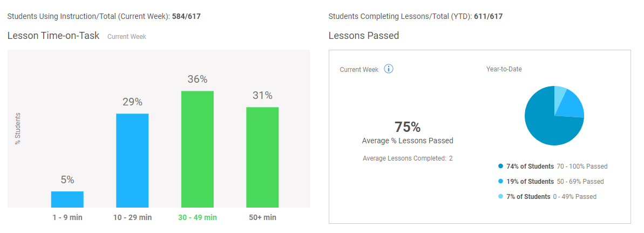
Task: Select the 50+ min green bar
Action: click(x=262, y=157)
